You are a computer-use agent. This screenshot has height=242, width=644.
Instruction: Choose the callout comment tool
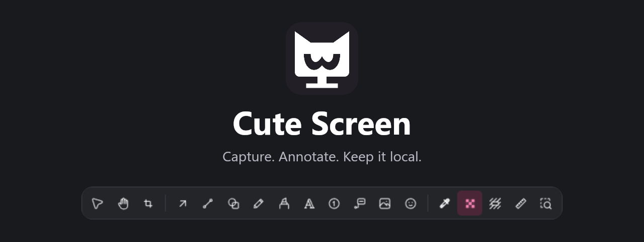[x=360, y=203]
